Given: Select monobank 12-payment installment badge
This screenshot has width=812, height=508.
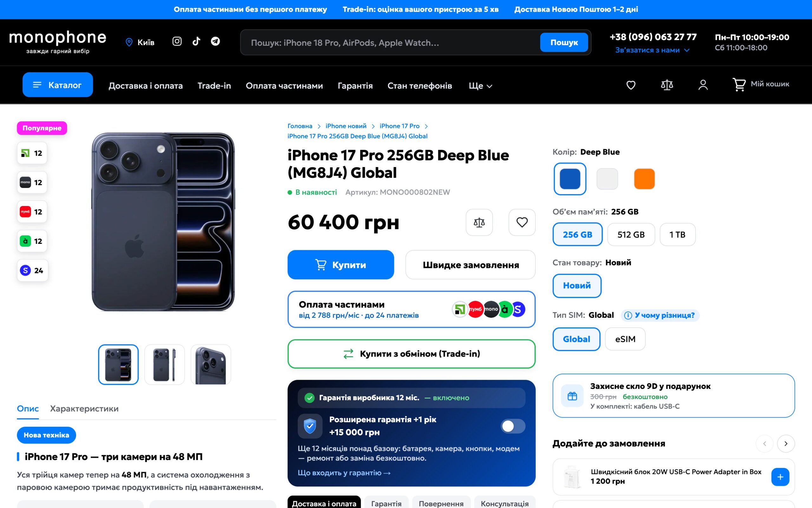Looking at the screenshot, I should (x=32, y=183).
